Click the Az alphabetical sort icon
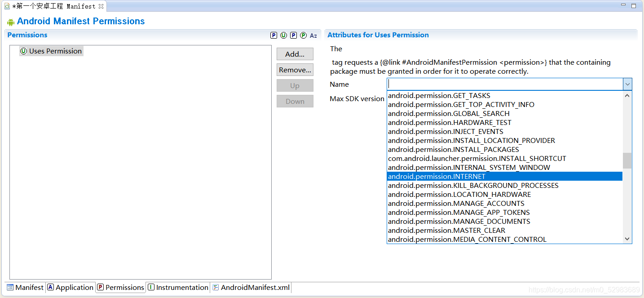Image resolution: width=644 pixels, height=298 pixels. coord(313,36)
